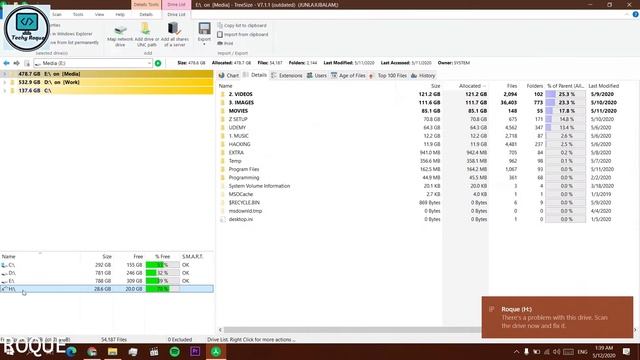This screenshot has width=640, height=360.
Task: Click the C:\ drive icon in the drive list
Action: pos(4,265)
